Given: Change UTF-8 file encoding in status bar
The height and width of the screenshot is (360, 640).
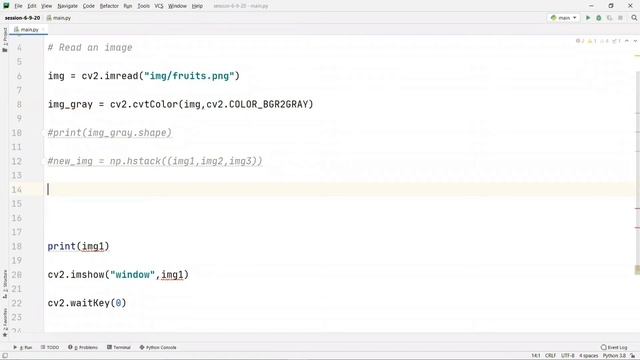Looking at the screenshot, I should (568, 356).
